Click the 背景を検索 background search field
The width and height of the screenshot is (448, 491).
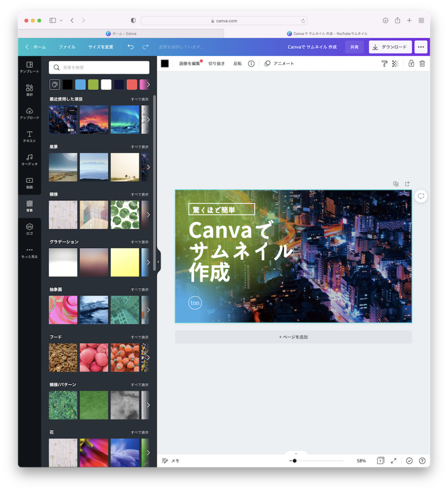(99, 68)
